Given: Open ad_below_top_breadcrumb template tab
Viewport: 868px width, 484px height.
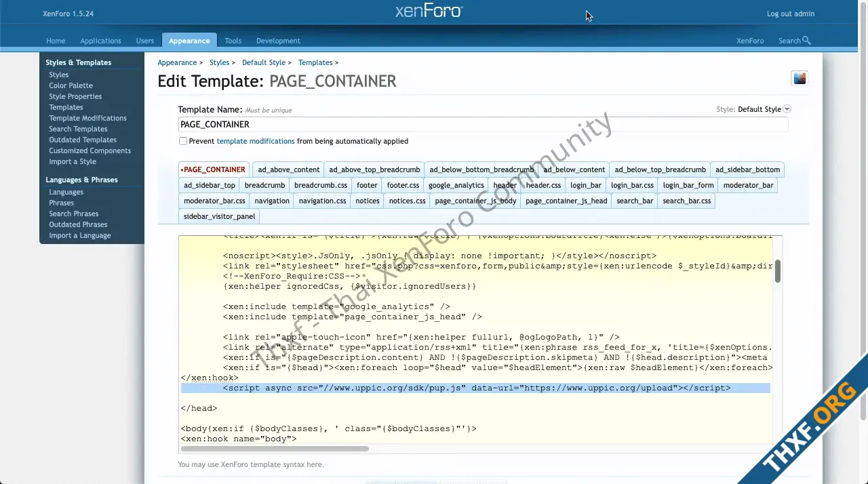Looking at the screenshot, I should (660, 169).
